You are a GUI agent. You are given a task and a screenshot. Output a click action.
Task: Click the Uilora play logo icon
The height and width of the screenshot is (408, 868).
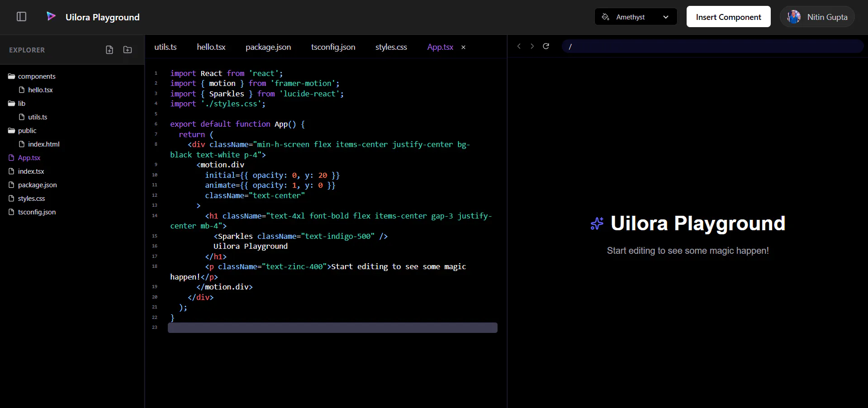[51, 17]
